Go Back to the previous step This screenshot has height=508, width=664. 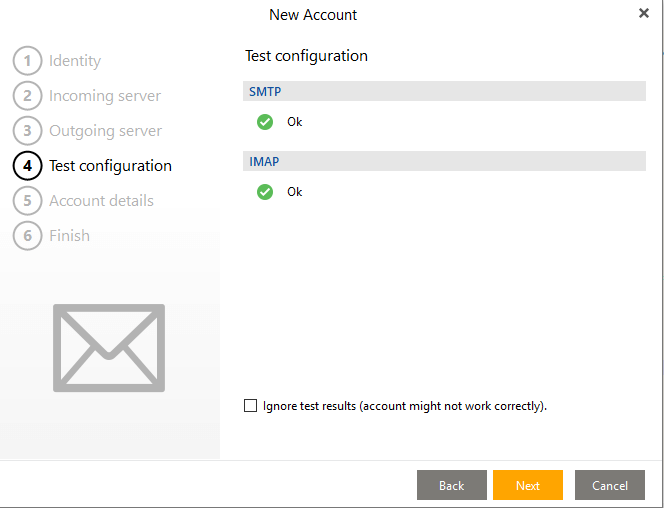(452, 485)
